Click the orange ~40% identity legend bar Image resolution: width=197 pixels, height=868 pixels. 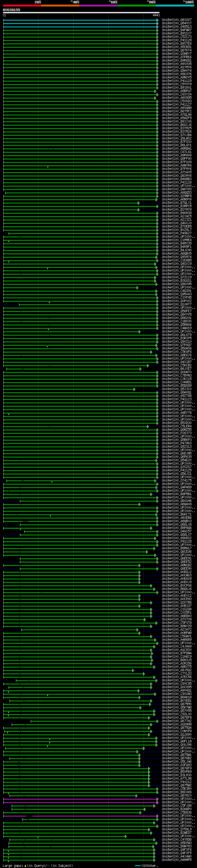61,6
